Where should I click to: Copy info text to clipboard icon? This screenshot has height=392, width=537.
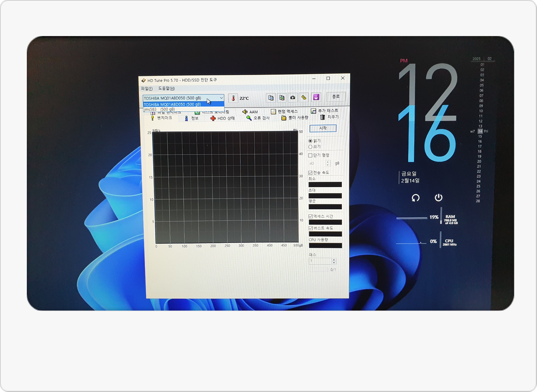pyautogui.click(x=271, y=97)
